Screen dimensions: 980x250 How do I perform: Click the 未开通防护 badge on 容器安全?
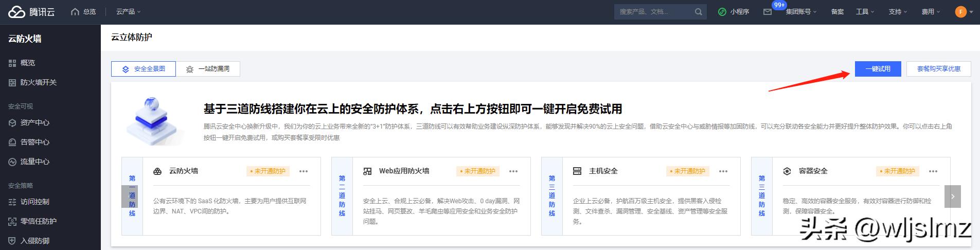pyautogui.click(x=898, y=171)
